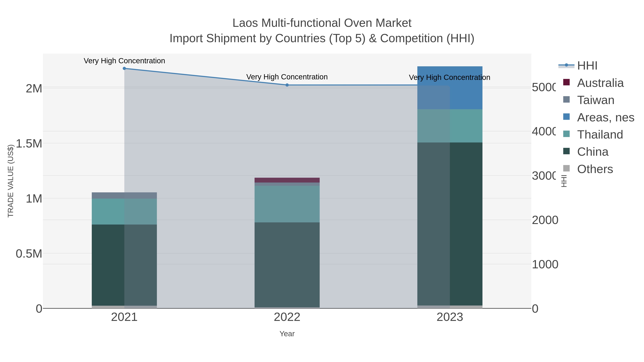Select the Thailand bar segment in 2022
Image resolution: width=644 pixels, height=362 pixels.
pos(287,204)
